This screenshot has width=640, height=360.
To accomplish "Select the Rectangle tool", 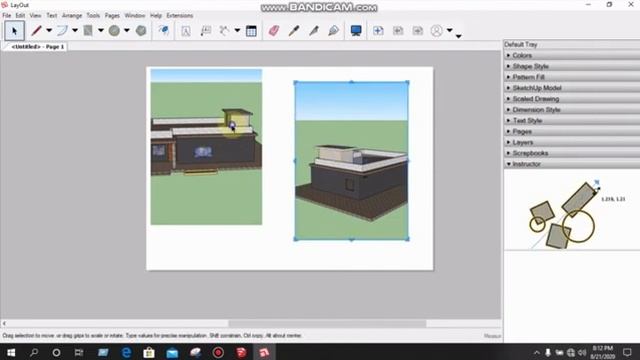I will click(88, 31).
